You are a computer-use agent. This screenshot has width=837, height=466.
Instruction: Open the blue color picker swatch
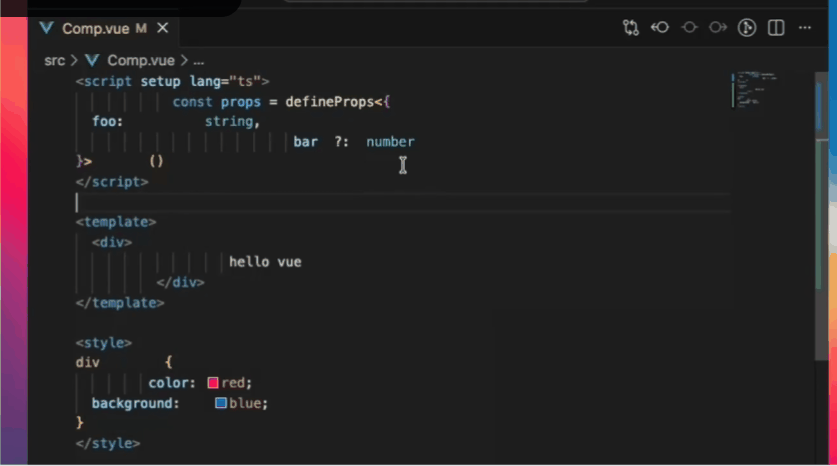(221, 403)
